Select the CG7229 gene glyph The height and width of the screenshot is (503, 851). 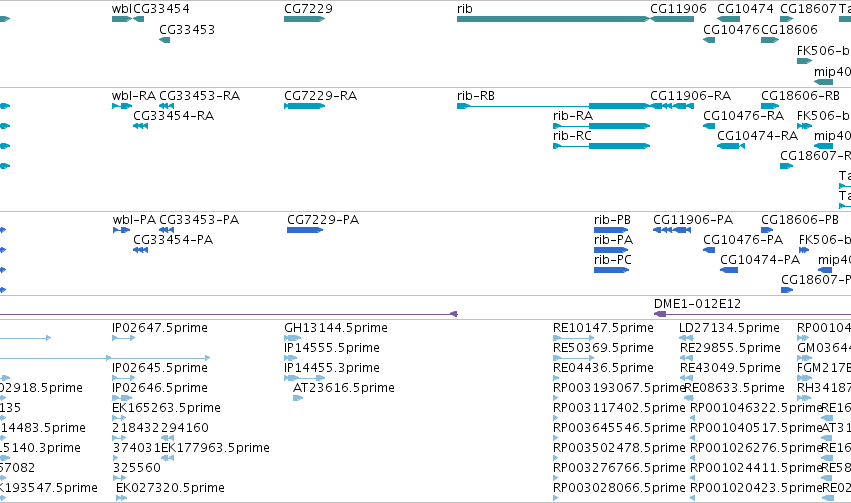point(304,19)
